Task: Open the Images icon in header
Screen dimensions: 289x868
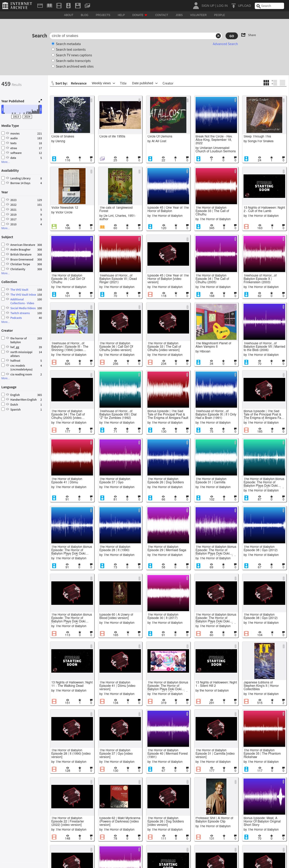Action: pyautogui.click(x=87, y=6)
